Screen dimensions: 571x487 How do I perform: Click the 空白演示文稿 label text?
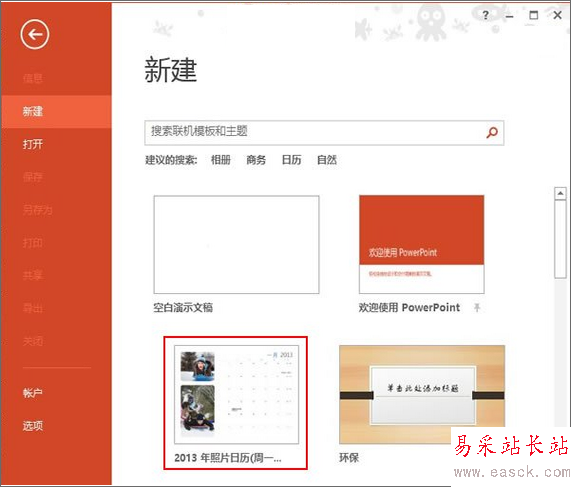tap(183, 308)
